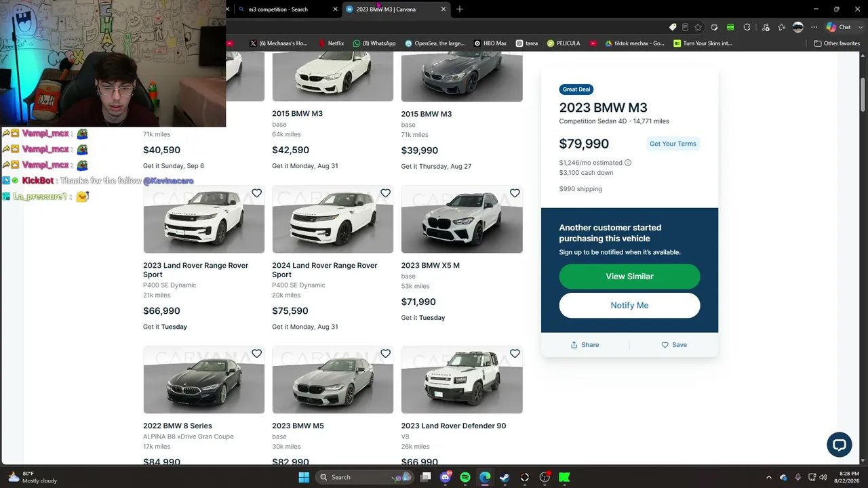Open the Copilot Chat button

[838, 27]
